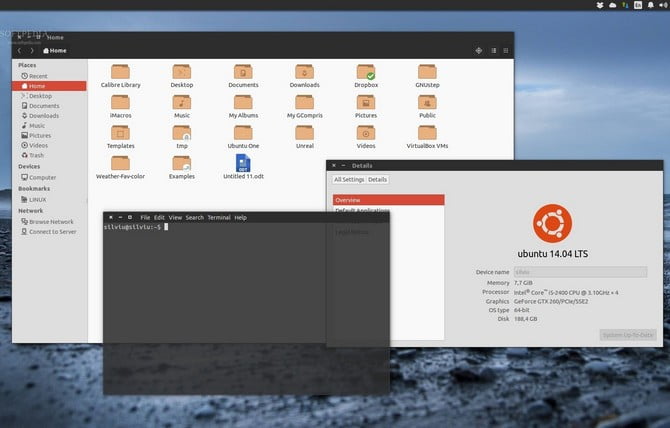This screenshot has height=428, width=670.
Task: Go forward in the file manager
Action: [x=32, y=50]
